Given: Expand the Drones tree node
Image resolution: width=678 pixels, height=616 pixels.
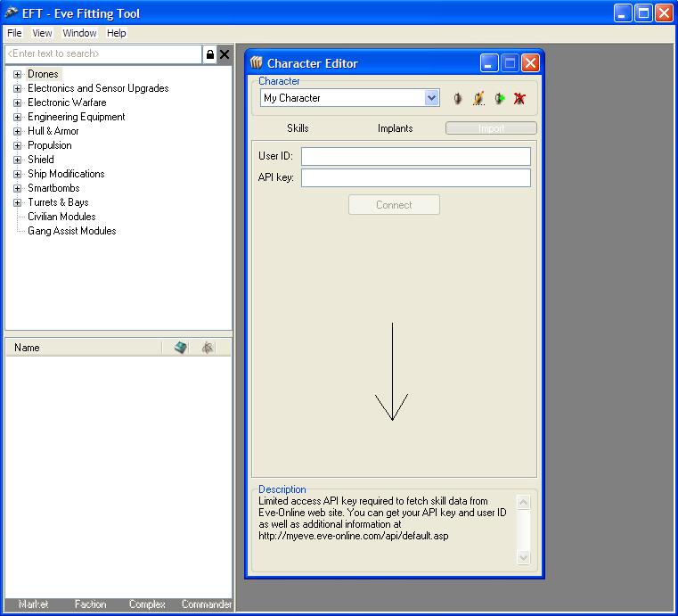Looking at the screenshot, I should [x=17, y=74].
